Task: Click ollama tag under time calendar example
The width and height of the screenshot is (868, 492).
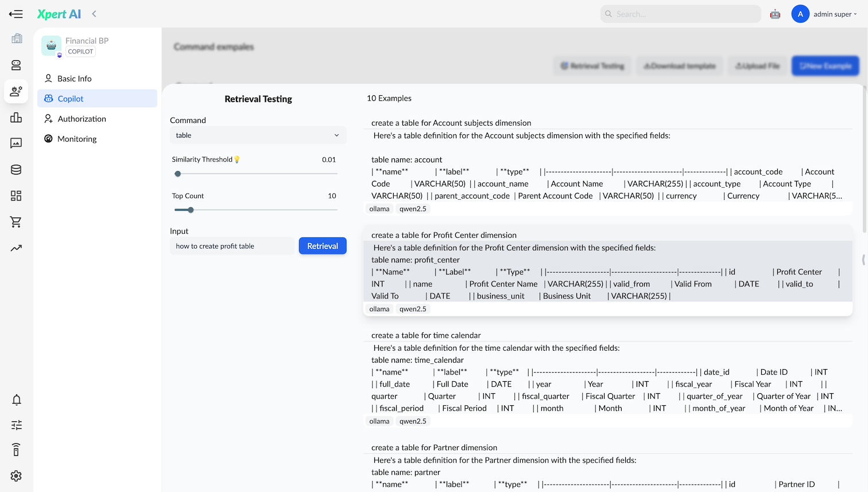Action: [x=379, y=421]
